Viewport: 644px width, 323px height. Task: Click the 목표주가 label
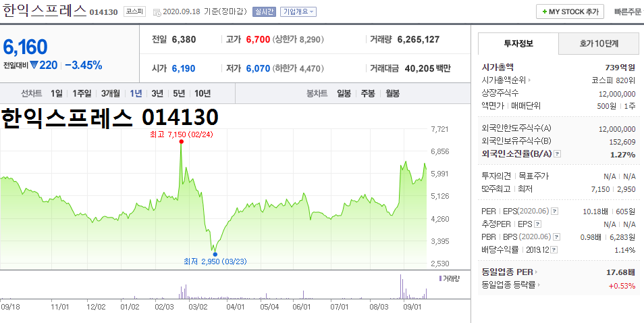pyautogui.click(x=533, y=176)
